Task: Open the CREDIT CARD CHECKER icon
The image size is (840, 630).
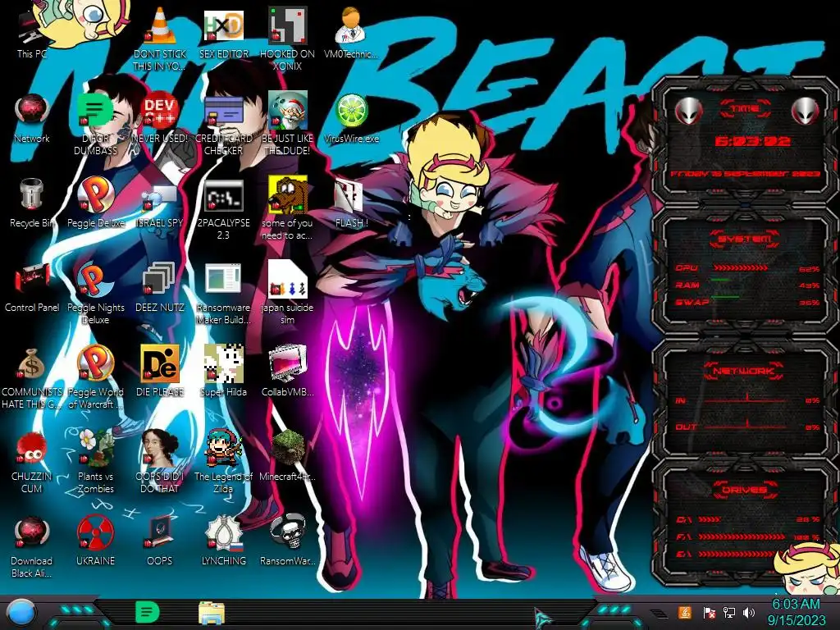Action: pos(223,123)
